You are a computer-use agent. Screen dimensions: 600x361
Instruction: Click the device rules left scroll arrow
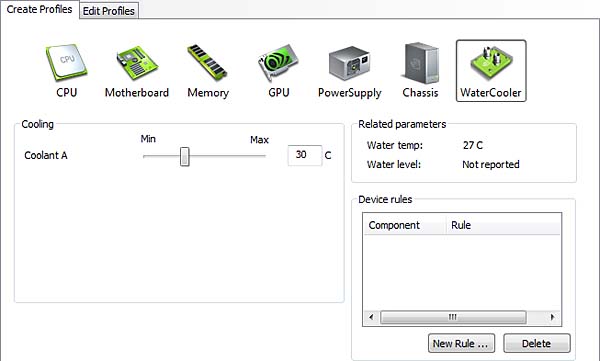pos(371,317)
